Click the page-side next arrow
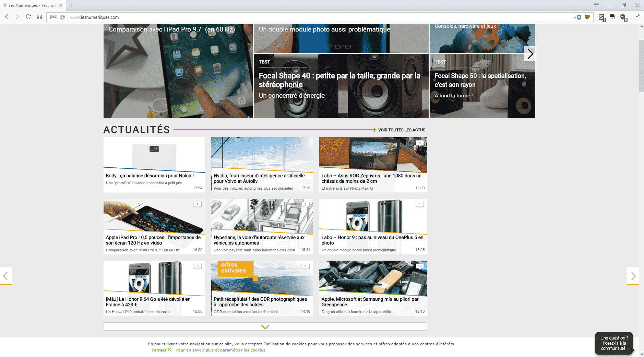644x357 pixels. click(633, 276)
